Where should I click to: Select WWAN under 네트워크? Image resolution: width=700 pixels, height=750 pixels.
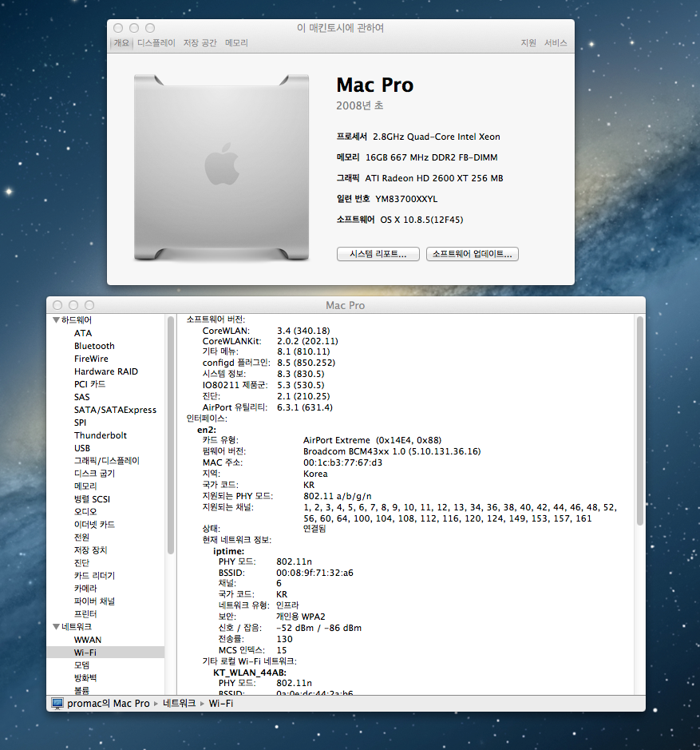[88, 640]
